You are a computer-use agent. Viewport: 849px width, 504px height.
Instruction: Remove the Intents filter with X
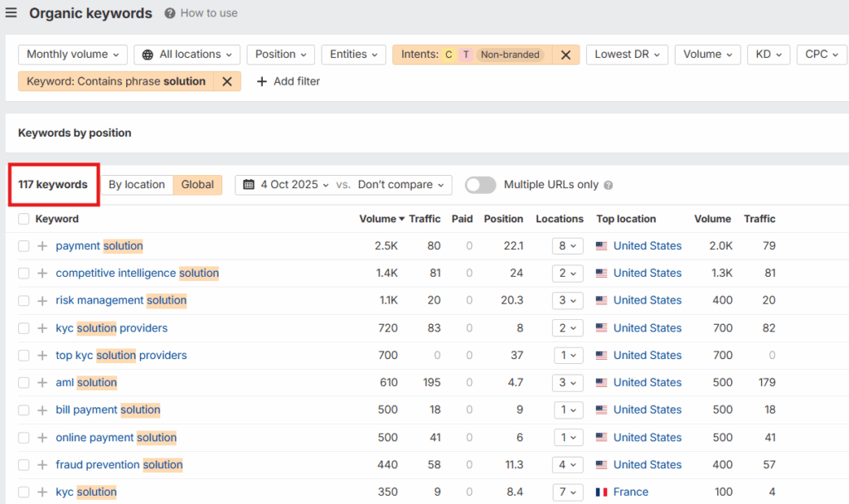565,55
